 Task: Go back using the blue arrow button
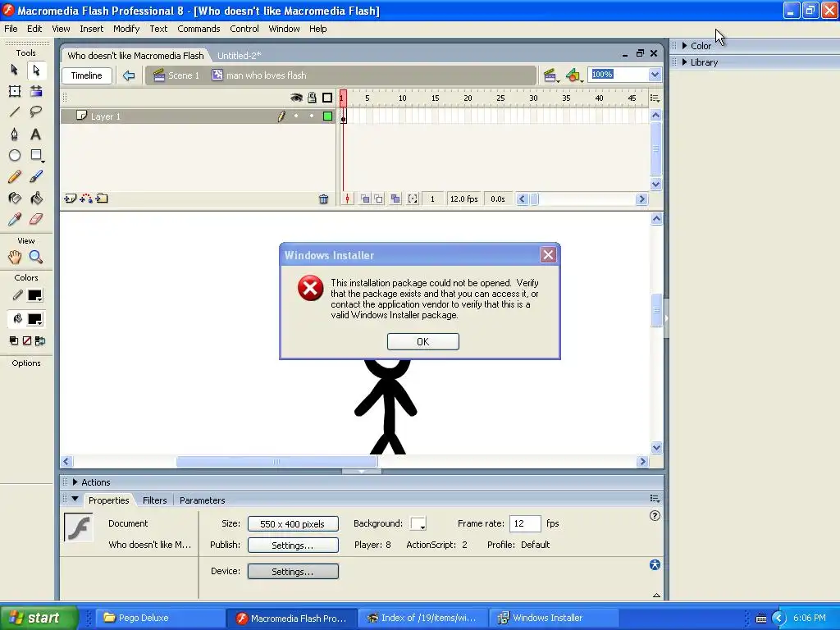[x=129, y=75]
